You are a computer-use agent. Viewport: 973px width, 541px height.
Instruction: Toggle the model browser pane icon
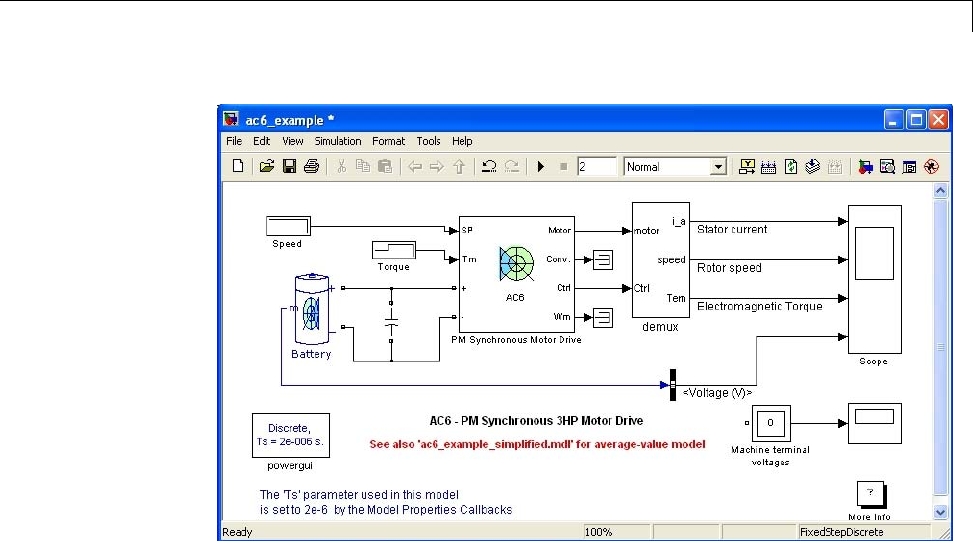point(910,166)
